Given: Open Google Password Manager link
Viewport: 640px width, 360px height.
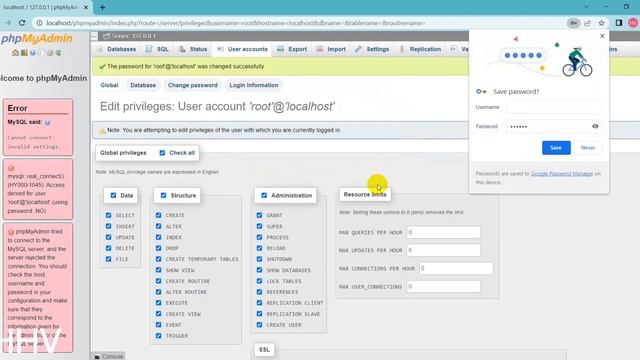Looking at the screenshot, I should [562, 174].
